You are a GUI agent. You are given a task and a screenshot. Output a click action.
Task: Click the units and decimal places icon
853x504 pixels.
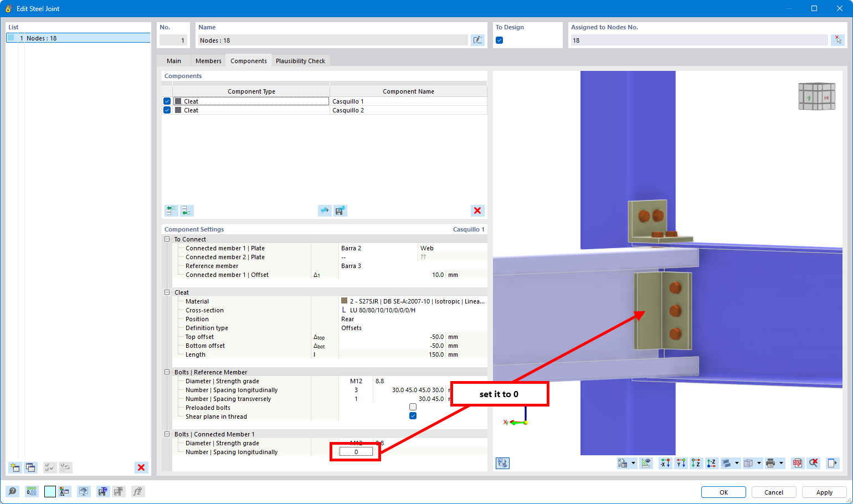pyautogui.click(x=32, y=491)
